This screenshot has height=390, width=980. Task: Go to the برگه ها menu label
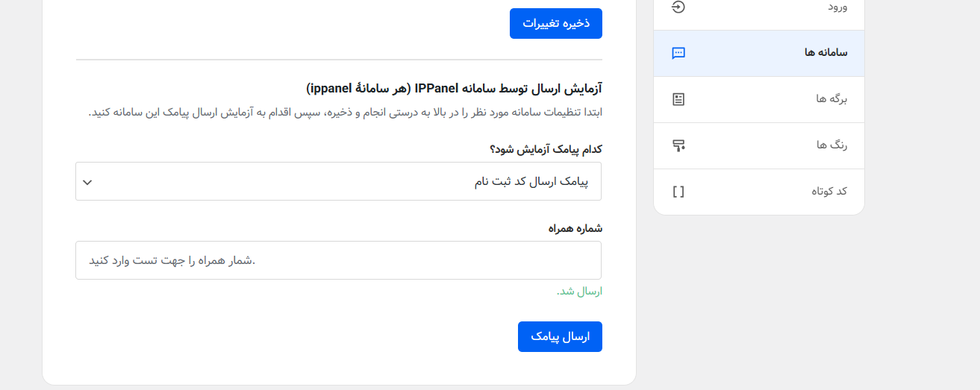click(x=832, y=99)
